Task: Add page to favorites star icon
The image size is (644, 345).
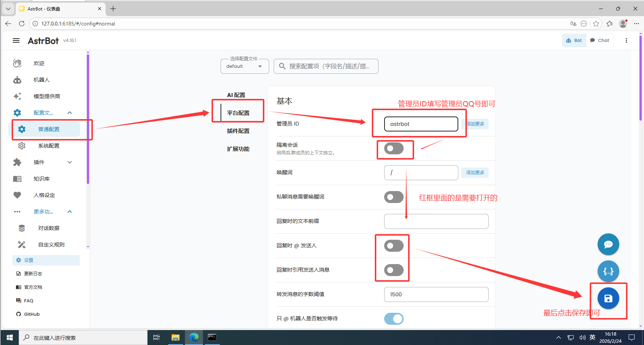Action: [596, 24]
